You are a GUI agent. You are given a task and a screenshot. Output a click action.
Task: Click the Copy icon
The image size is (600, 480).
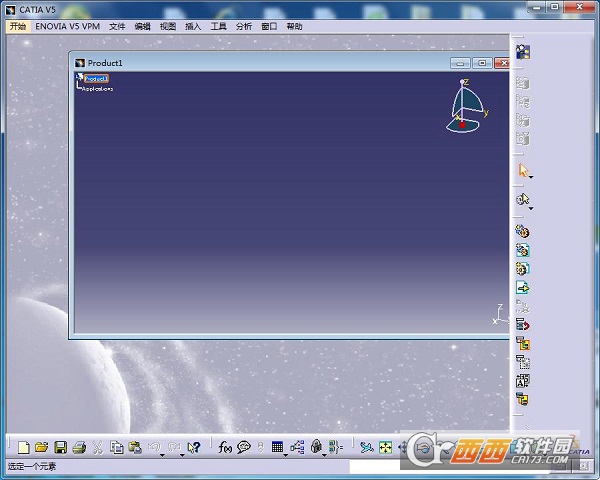tap(117, 447)
